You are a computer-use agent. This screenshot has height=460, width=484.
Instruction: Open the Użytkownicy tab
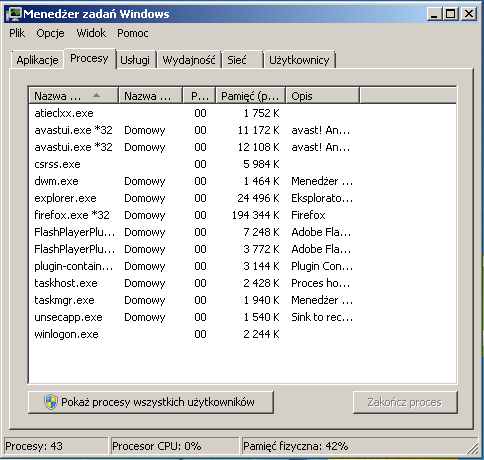click(299, 60)
